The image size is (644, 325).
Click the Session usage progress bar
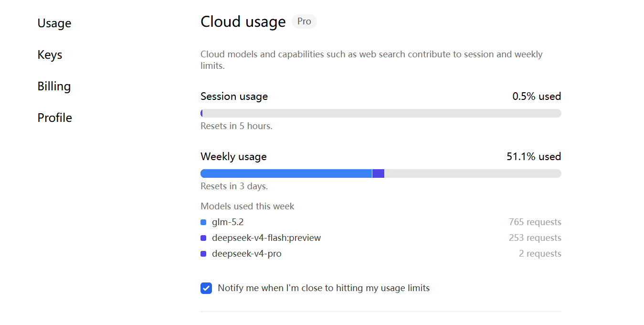pos(381,113)
